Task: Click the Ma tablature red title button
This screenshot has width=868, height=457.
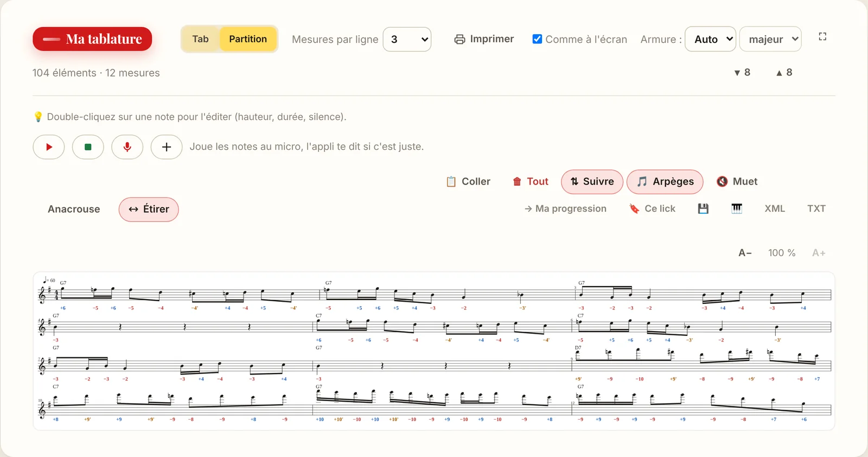Action: (92, 39)
